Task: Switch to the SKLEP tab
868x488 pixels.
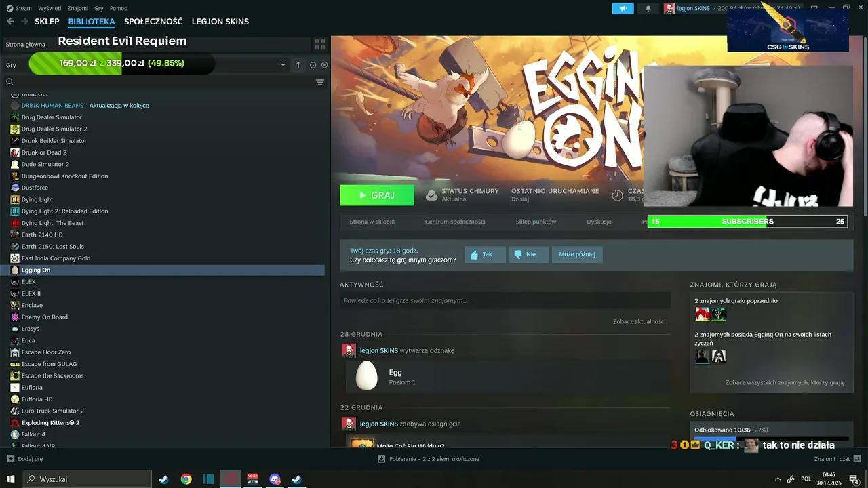Action: click(47, 22)
